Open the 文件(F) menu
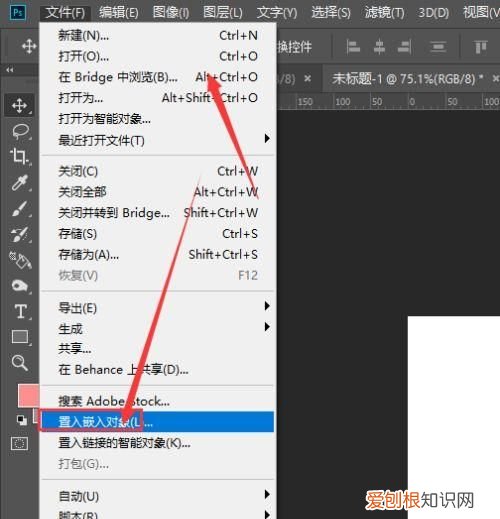This screenshot has height=519, width=500. [65, 13]
